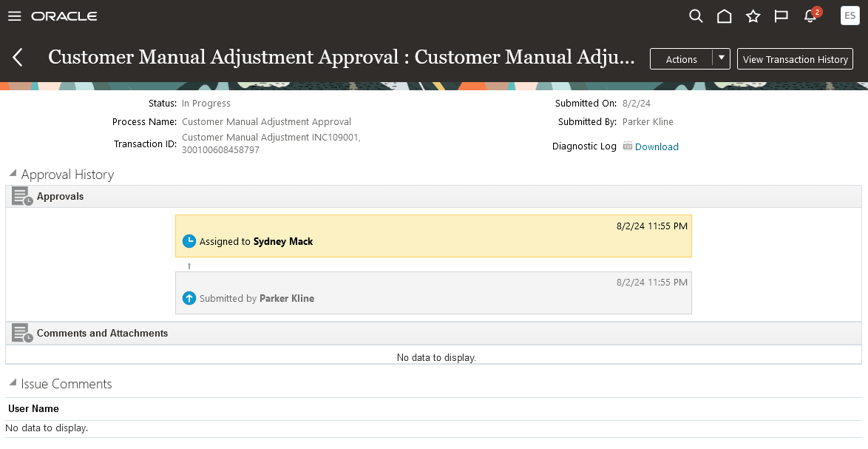Select the Submitted by Parker Kline entry
The width and height of the screenshot is (868, 449).
click(x=433, y=293)
